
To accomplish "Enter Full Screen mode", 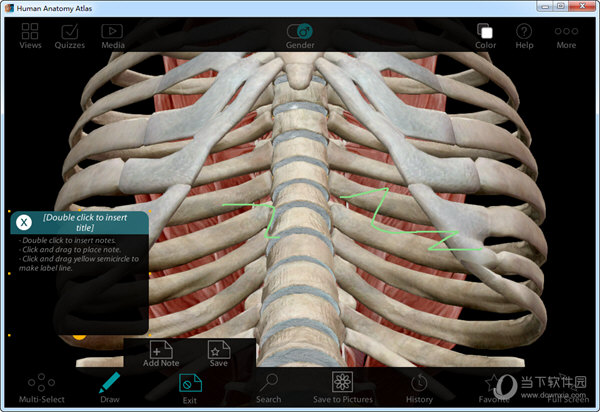I will click(x=567, y=386).
